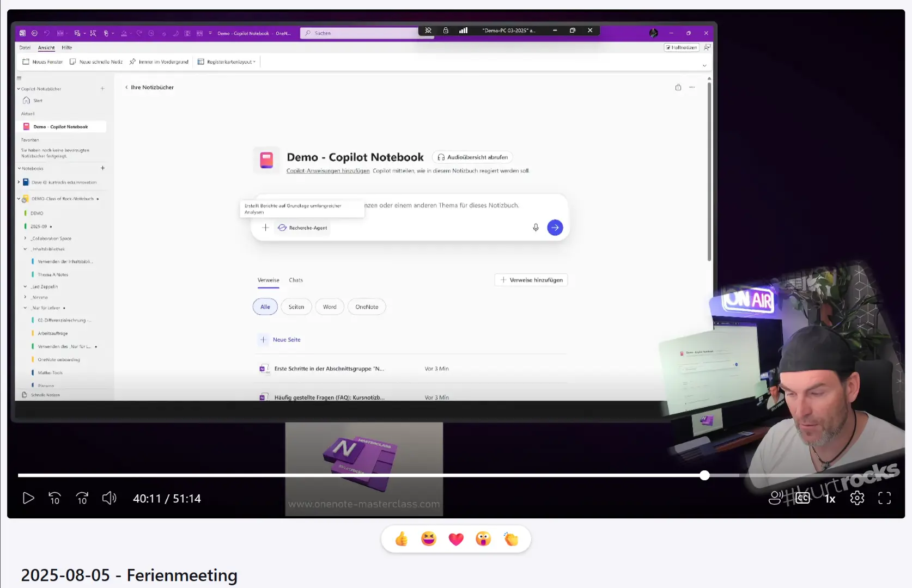This screenshot has height=588, width=912.
Task: Click Verweise hinzufügen button
Action: [x=531, y=280]
